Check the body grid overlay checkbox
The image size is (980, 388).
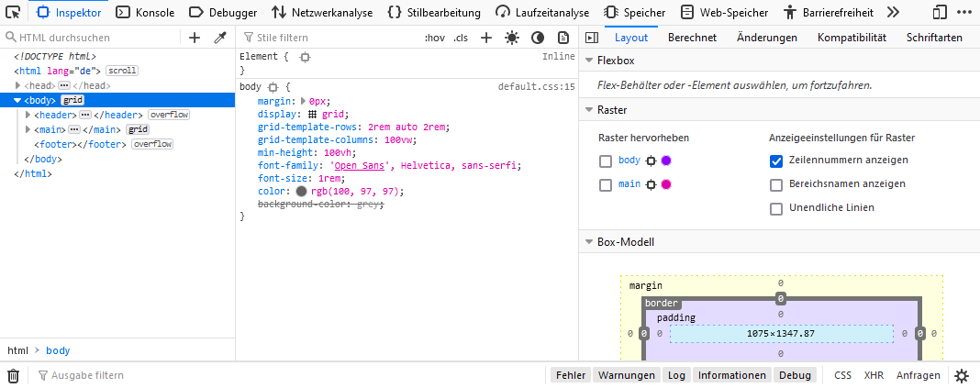pyautogui.click(x=606, y=161)
